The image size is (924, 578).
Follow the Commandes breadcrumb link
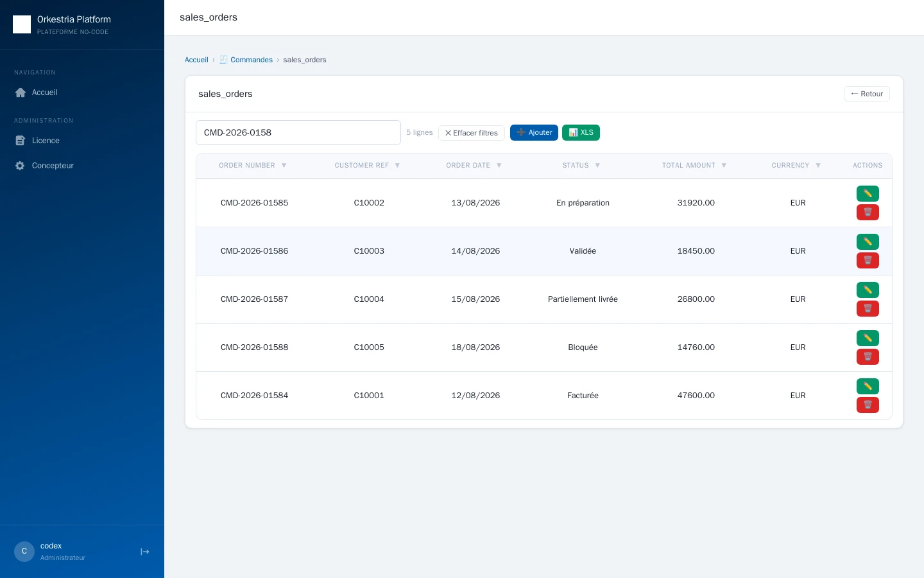246,60
